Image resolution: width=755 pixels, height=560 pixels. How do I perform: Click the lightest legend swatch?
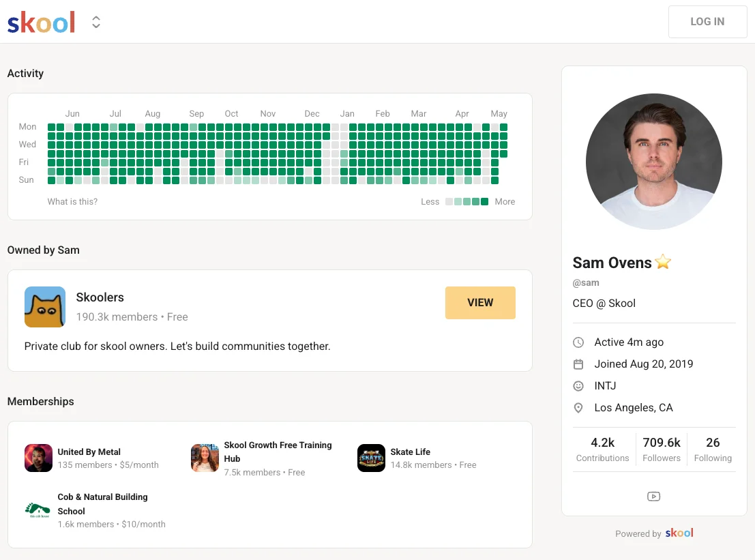[449, 202]
